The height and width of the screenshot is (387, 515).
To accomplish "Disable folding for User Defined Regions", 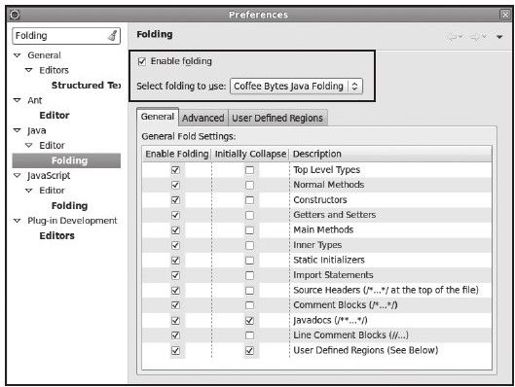I will [175, 351].
